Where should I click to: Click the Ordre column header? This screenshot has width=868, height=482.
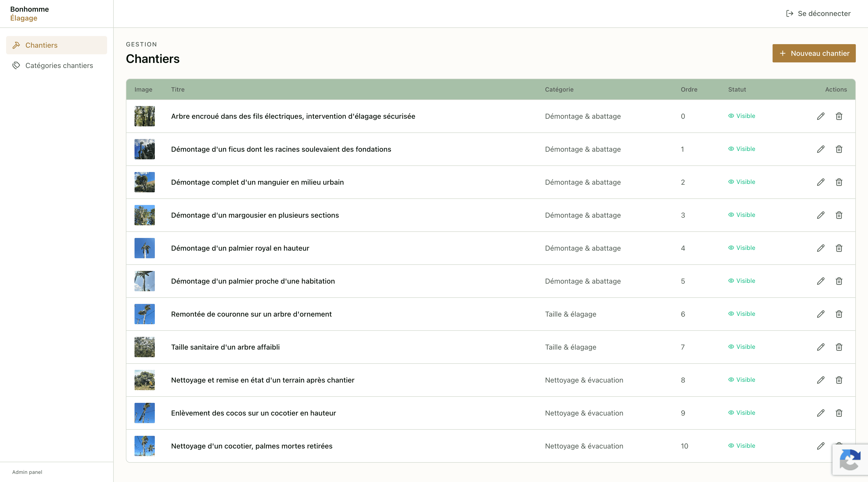point(689,90)
